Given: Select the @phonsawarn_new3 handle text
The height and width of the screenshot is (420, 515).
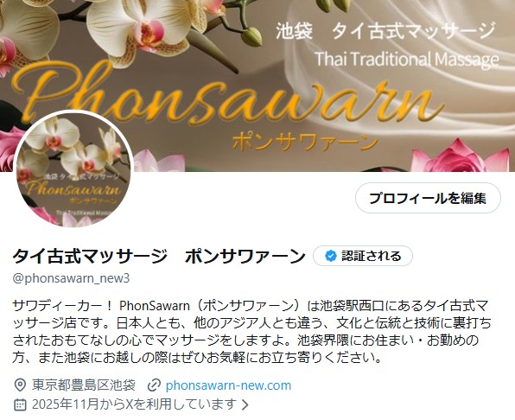Looking at the screenshot, I should click(71, 278).
